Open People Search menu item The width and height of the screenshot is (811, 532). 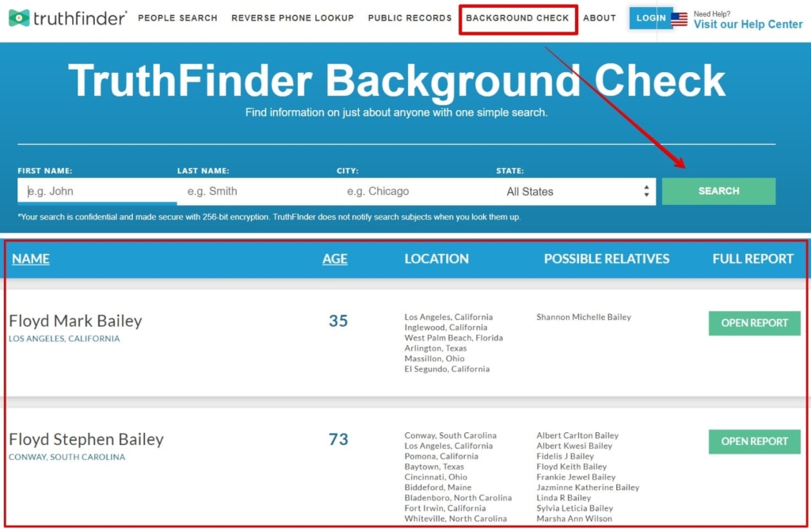(177, 18)
